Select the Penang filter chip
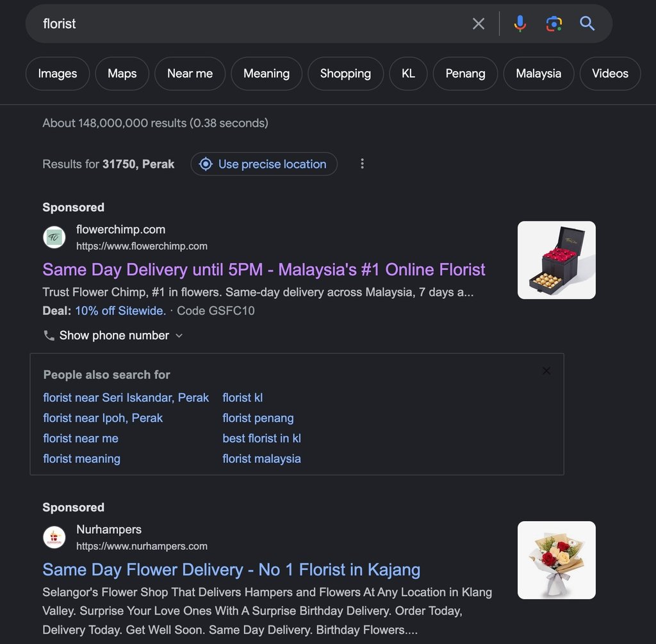 (465, 73)
